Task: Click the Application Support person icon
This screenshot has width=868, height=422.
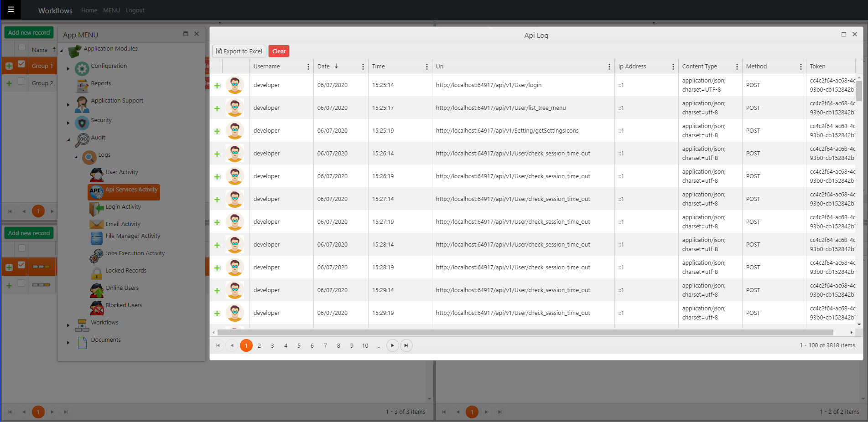Action: (x=82, y=104)
